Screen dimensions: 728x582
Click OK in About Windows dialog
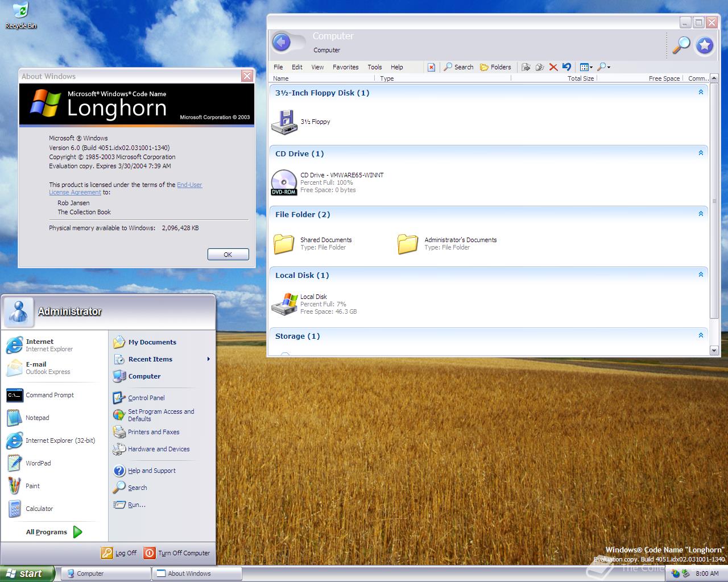(x=228, y=255)
